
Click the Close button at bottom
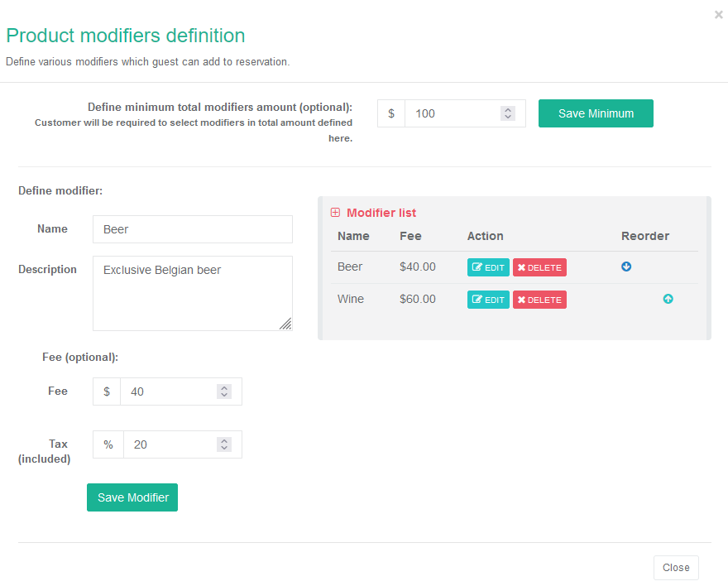click(x=676, y=568)
